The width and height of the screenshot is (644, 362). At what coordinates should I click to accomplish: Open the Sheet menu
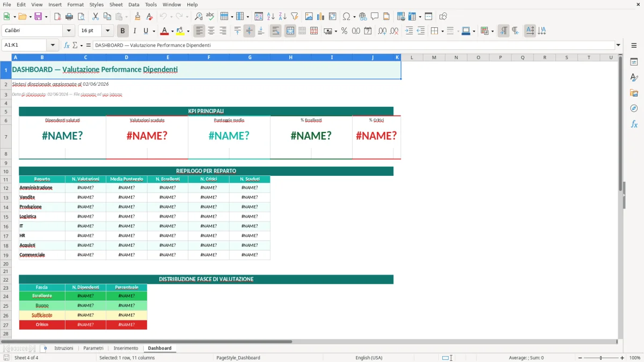tap(116, 4)
